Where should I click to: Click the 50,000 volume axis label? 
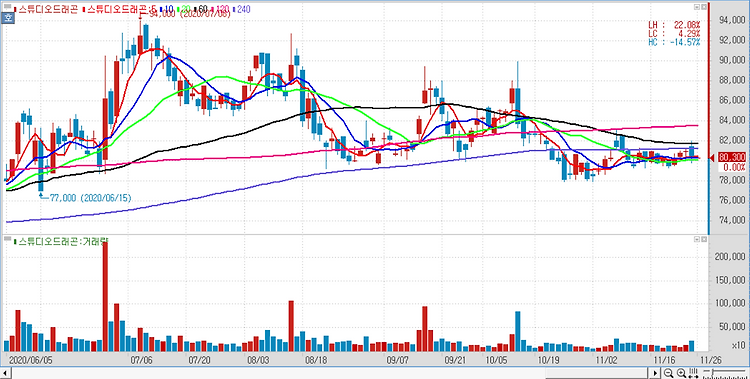[731, 326]
